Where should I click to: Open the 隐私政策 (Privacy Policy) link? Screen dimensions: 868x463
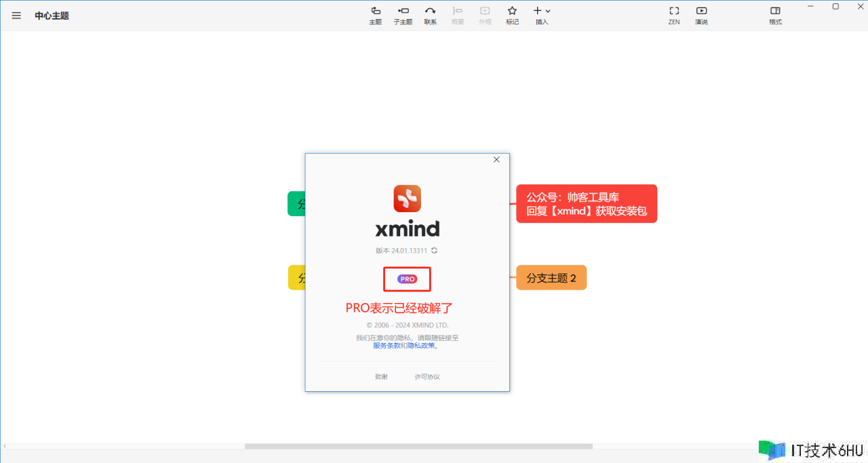tap(420, 346)
